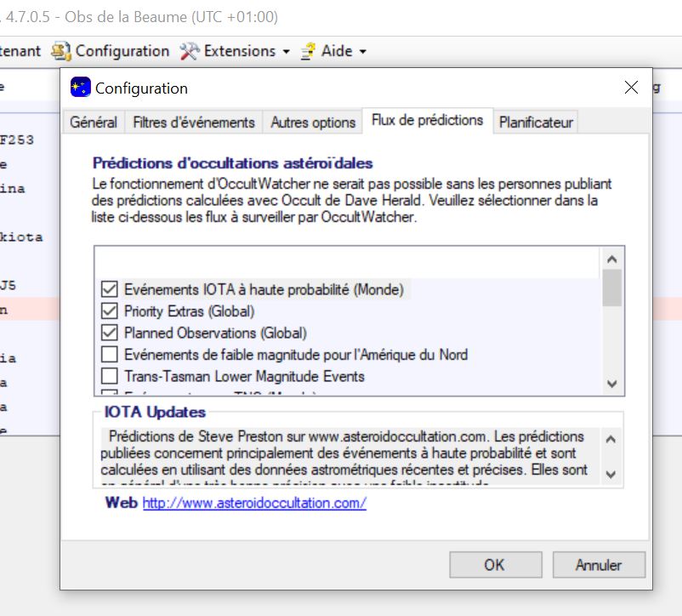
Task: Enable Trans-Tasman Lower Magnitude Events
Action: pos(109,376)
